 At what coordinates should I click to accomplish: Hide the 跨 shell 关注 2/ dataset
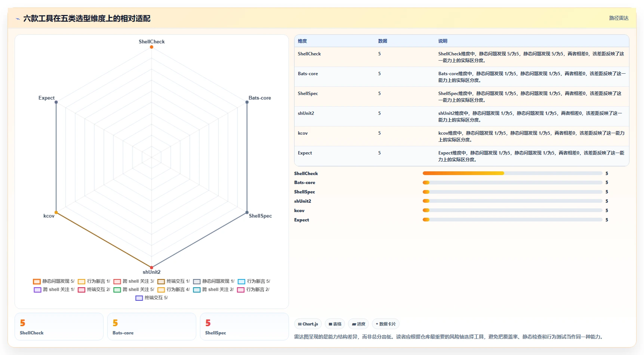(213, 290)
